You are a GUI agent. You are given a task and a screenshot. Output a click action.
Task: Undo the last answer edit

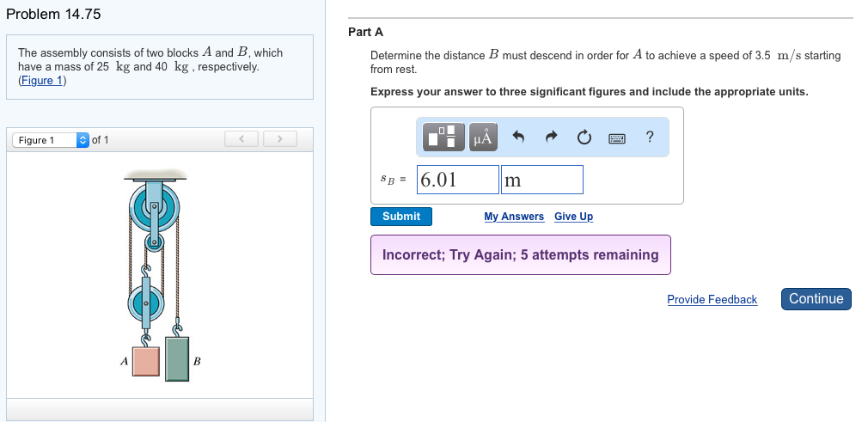tap(517, 137)
